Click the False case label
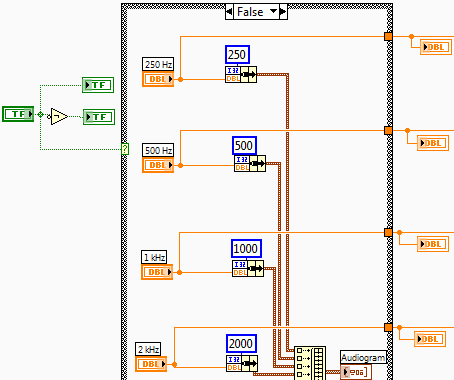The width and height of the screenshot is (454, 380). (x=250, y=12)
